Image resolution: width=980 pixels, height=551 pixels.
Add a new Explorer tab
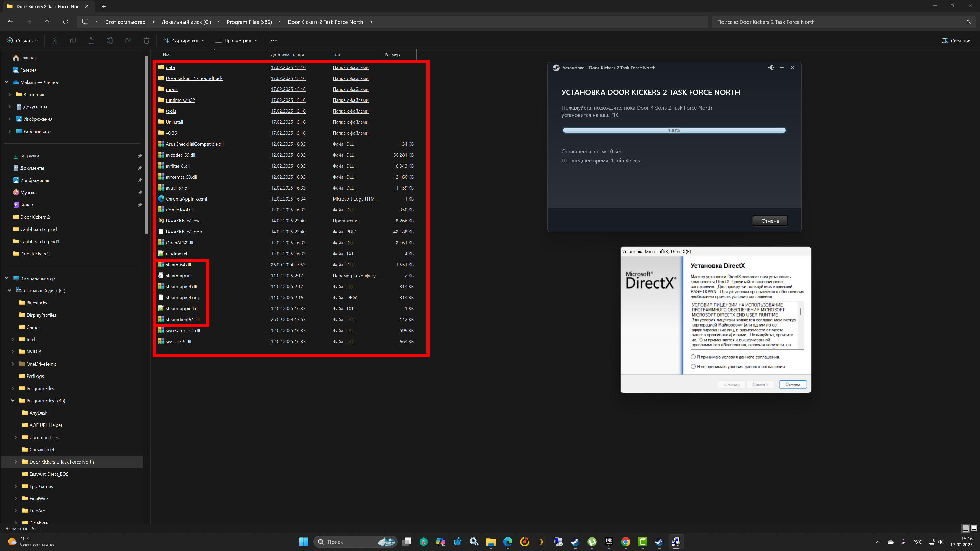point(103,6)
